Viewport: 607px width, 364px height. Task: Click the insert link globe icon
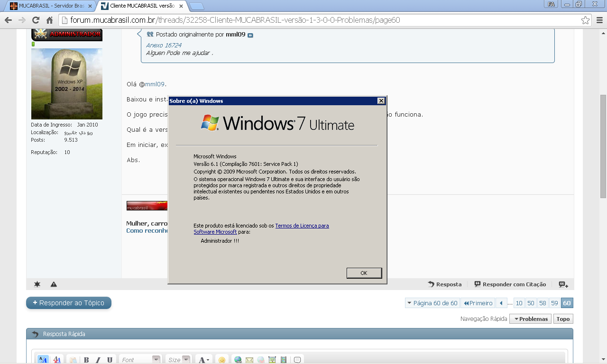click(x=238, y=360)
